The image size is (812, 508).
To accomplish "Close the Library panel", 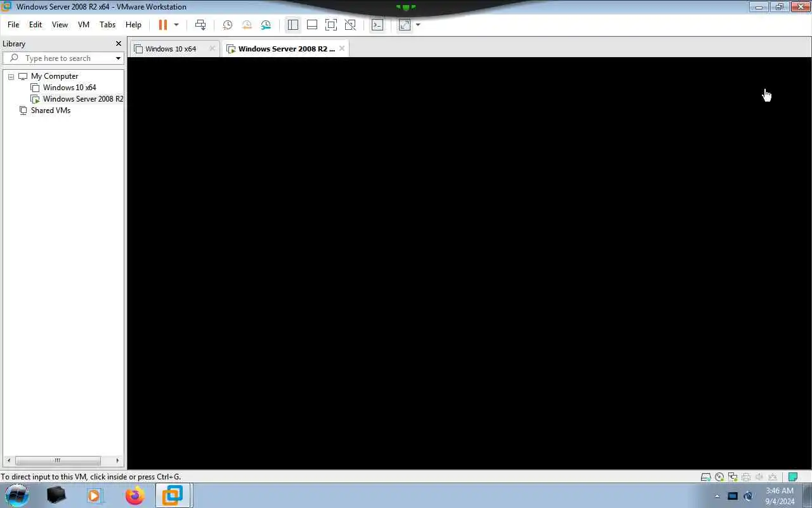I will (x=118, y=44).
